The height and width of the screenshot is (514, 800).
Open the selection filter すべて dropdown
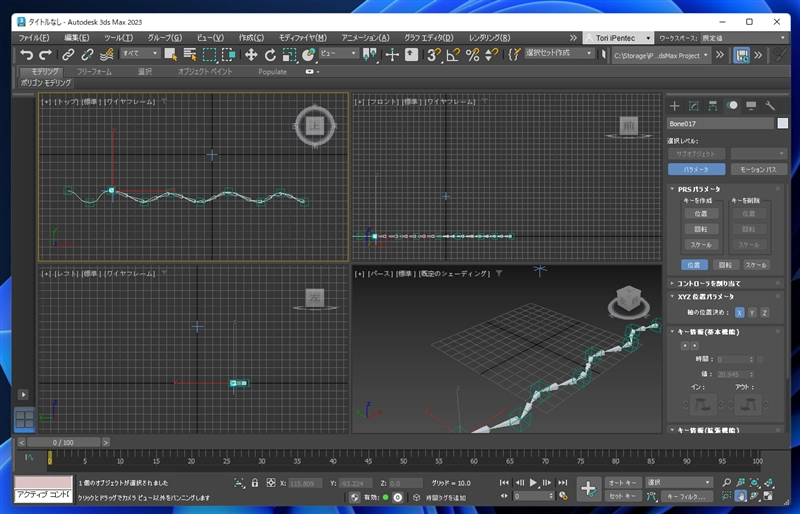[x=140, y=53]
